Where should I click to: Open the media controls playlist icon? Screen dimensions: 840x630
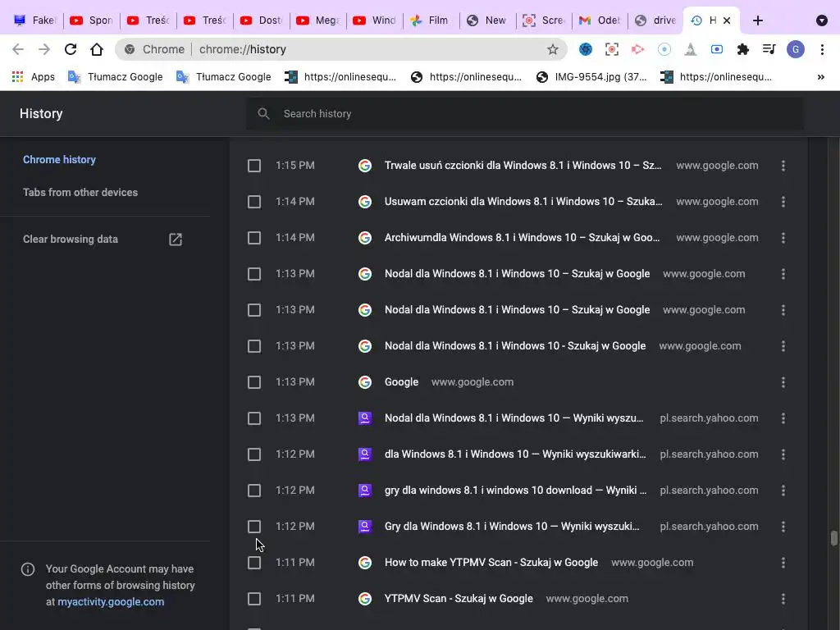coord(769,49)
